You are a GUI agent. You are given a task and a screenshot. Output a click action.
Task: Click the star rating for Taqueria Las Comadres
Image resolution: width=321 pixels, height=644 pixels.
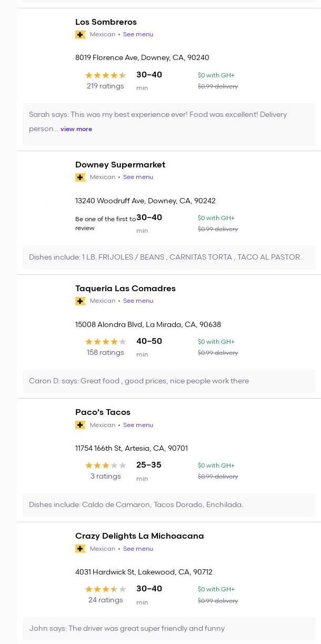pyautogui.click(x=105, y=342)
